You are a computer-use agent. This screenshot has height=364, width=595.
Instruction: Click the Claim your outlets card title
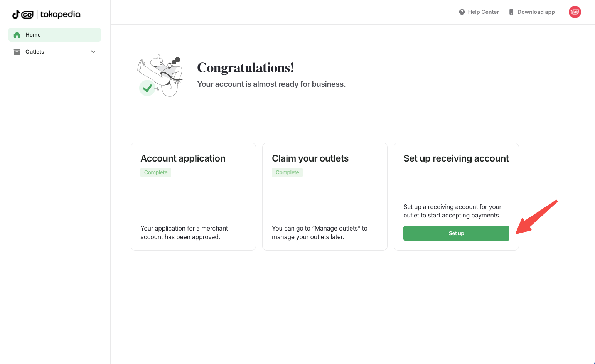tap(310, 158)
